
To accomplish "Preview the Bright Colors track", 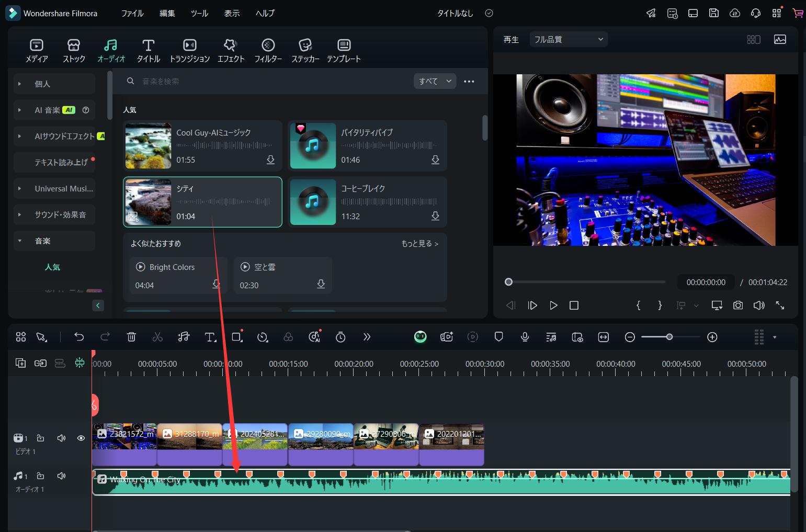I will point(140,267).
